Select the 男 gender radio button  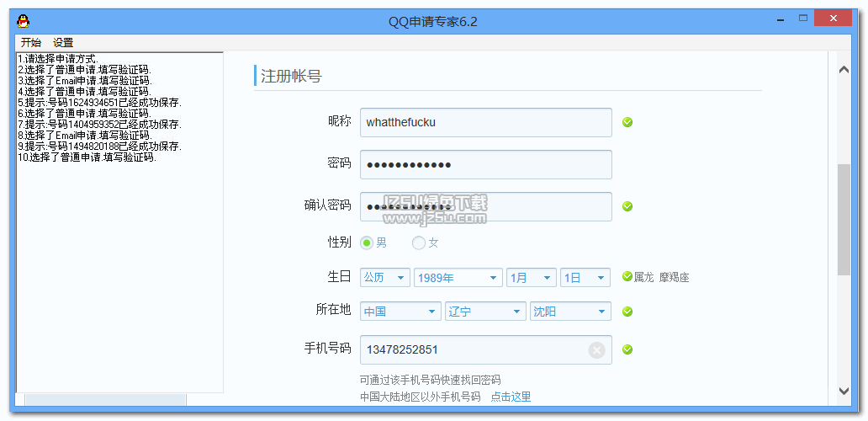(x=367, y=242)
